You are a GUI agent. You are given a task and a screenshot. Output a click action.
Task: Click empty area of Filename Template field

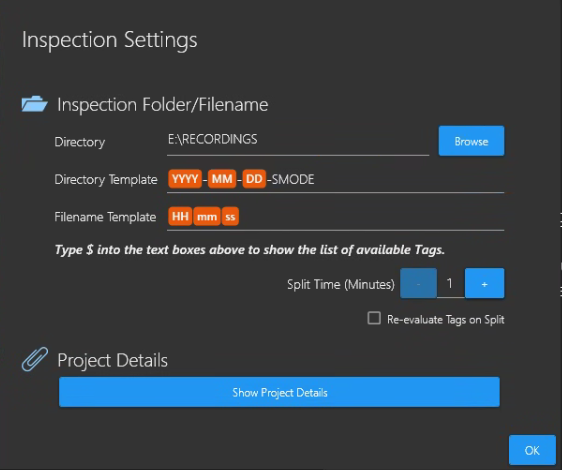tap(371, 217)
